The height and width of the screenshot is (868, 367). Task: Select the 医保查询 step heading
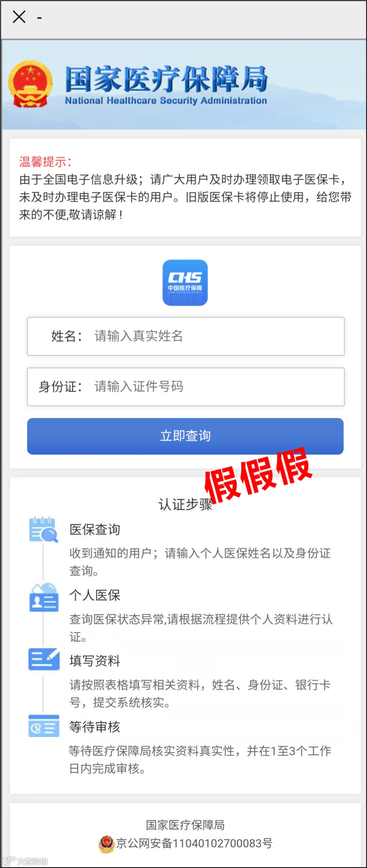(95, 530)
